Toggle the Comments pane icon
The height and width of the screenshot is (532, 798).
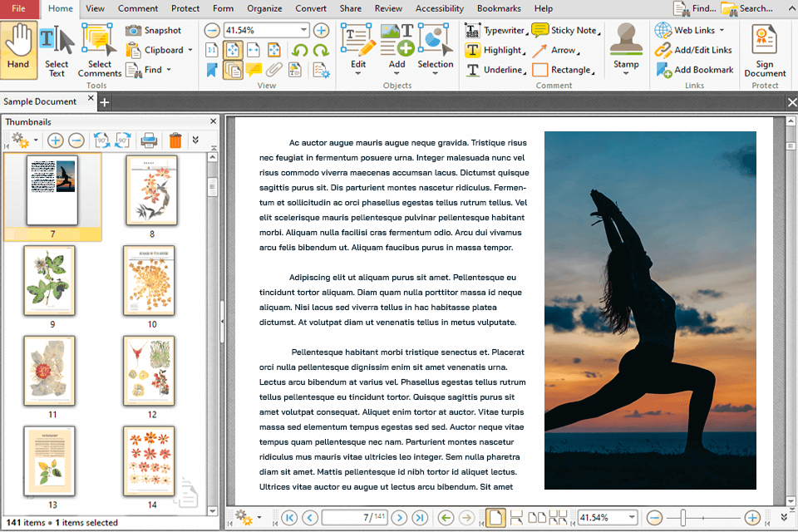(x=254, y=70)
